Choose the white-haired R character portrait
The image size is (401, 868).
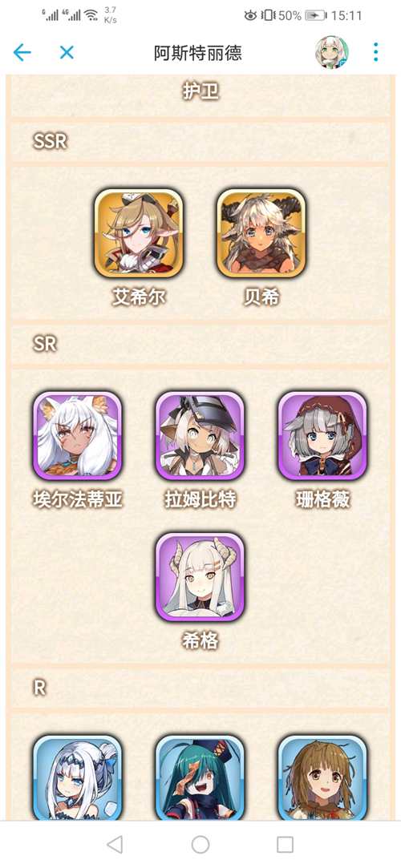pos(78,777)
